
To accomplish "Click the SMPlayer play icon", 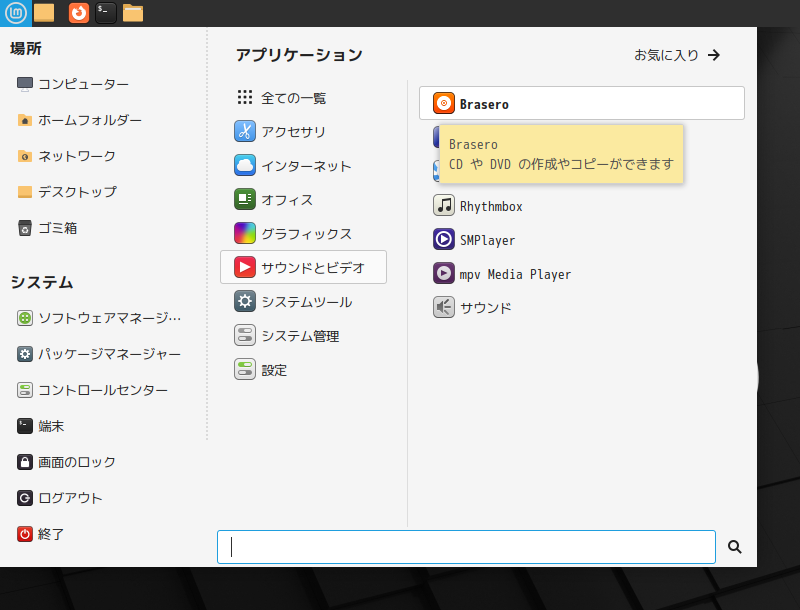I will tap(444, 239).
